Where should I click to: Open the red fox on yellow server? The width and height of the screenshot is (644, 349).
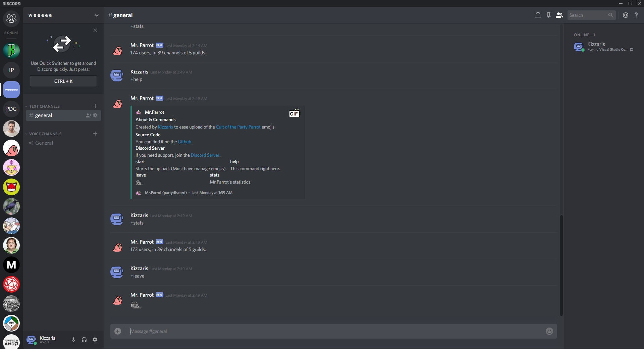(x=11, y=187)
